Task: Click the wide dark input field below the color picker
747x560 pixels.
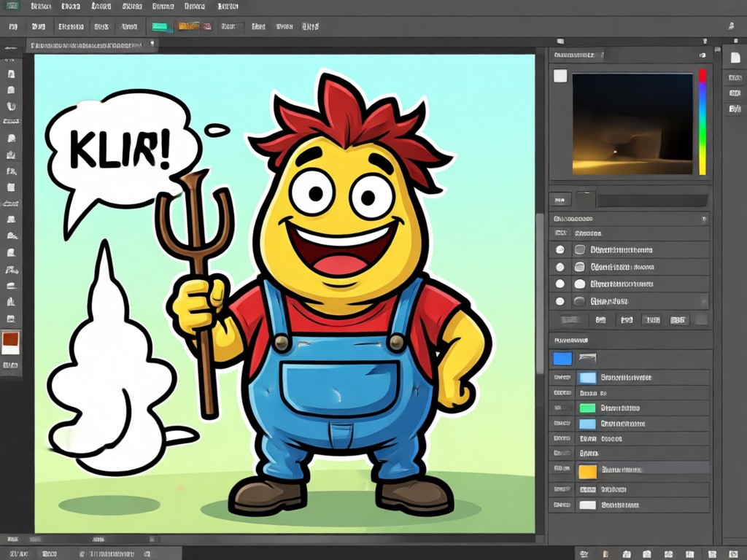Action: tap(652, 201)
